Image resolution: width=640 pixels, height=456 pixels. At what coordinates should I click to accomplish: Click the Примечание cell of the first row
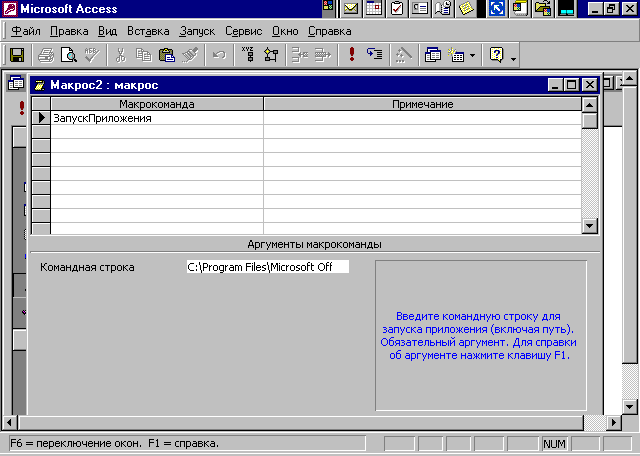tap(422, 118)
